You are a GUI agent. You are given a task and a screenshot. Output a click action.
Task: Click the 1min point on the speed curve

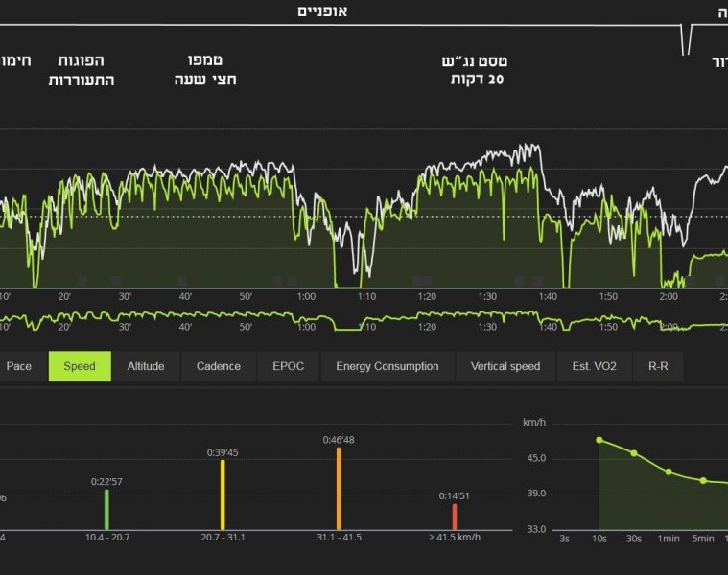pyautogui.click(x=669, y=471)
